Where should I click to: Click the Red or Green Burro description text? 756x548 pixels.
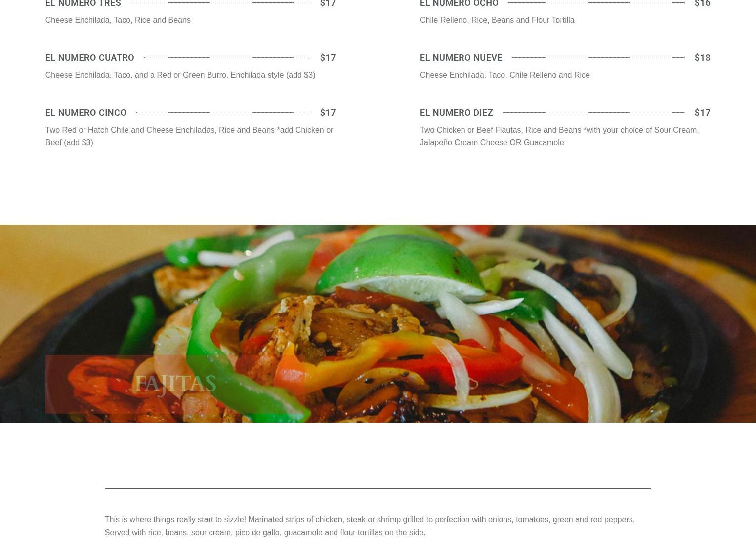(180, 75)
